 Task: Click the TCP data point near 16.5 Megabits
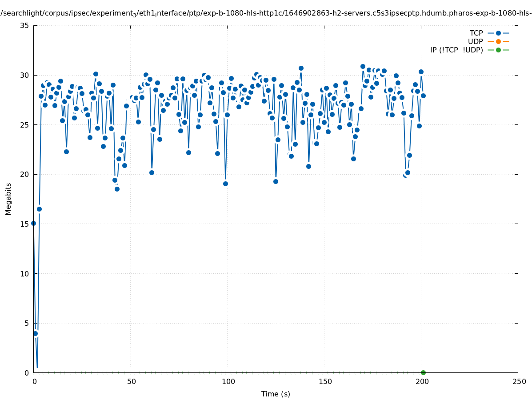39,209
